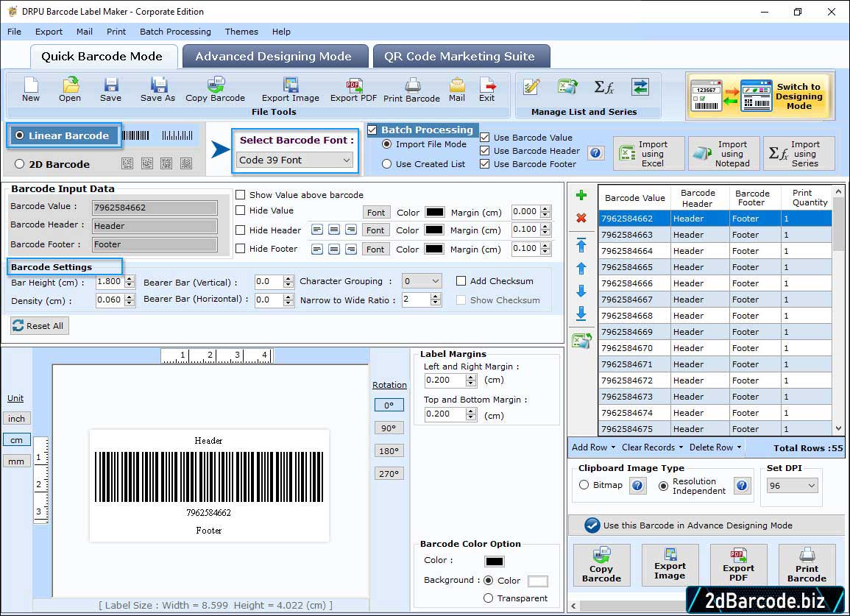Open the File menu
The height and width of the screenshot is (616, 850).
14,32
